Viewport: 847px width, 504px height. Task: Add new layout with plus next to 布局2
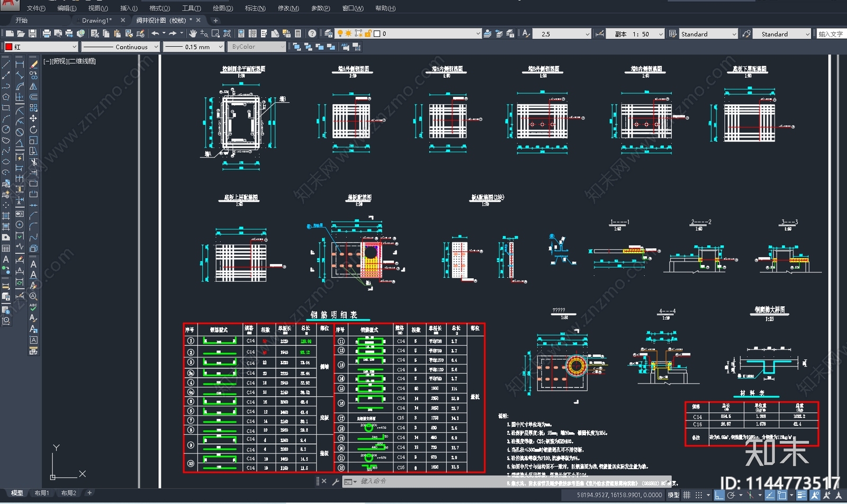tap(89, 493)
